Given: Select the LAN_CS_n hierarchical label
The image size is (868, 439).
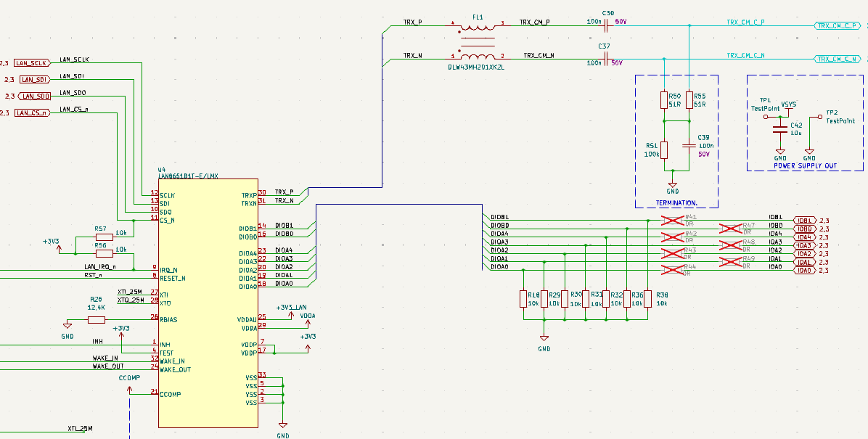Looking at the screenshot, I should coord(33,112).
